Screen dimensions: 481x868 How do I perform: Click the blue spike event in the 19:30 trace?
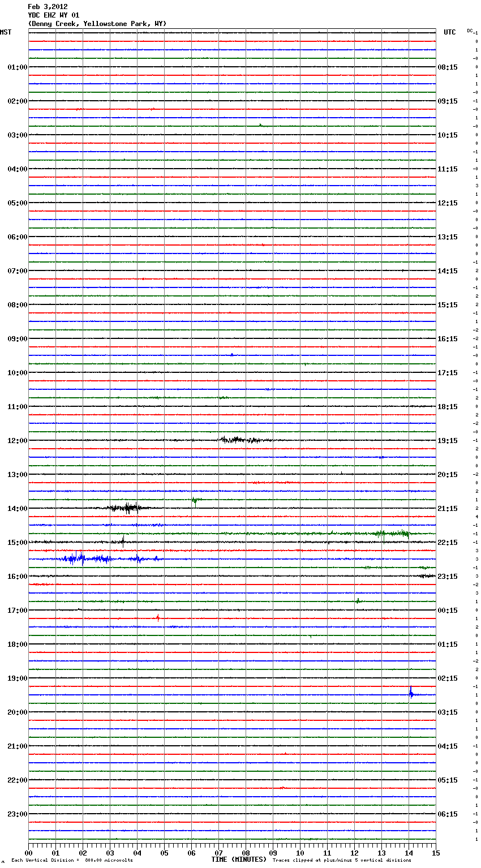coord(411,693)
